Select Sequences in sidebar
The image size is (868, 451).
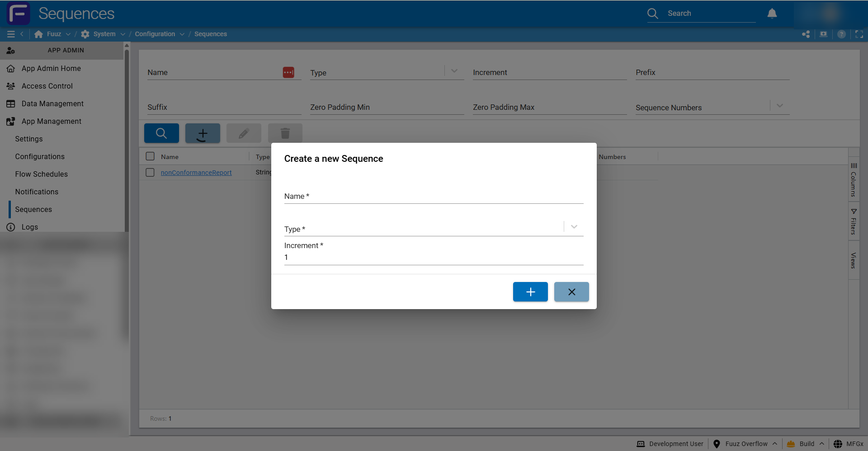(x=62, y=209)
